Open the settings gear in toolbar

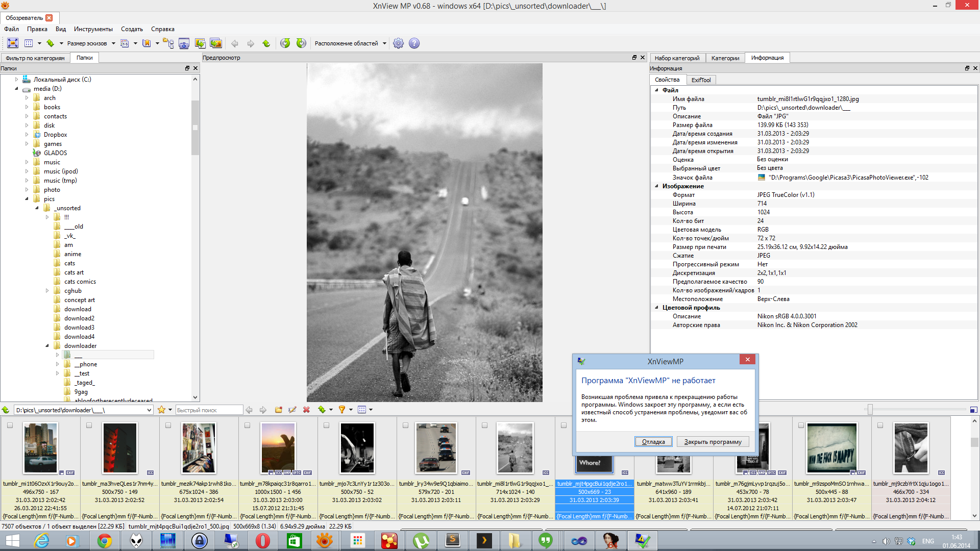[x=398, y=43]
